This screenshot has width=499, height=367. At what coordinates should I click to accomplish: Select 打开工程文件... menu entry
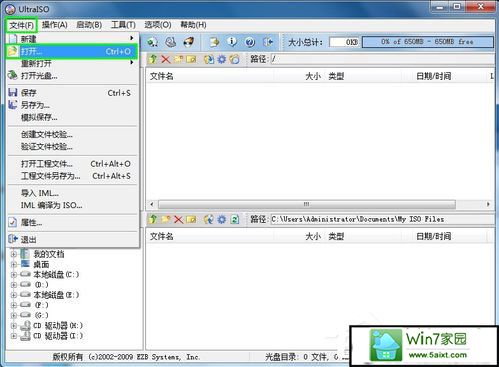tap(72, 164)
